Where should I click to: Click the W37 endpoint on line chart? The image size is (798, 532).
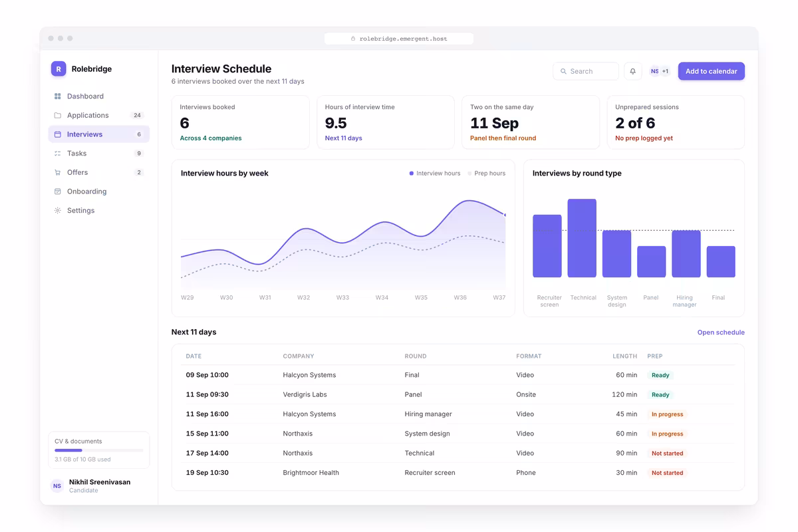(505, 215)
